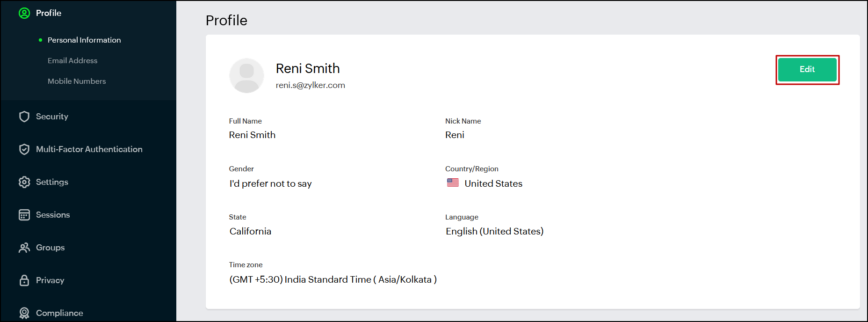Click the email reni.s@zylker.com
This screenshot has height=322, width=868.
click(x=310, y=85)
